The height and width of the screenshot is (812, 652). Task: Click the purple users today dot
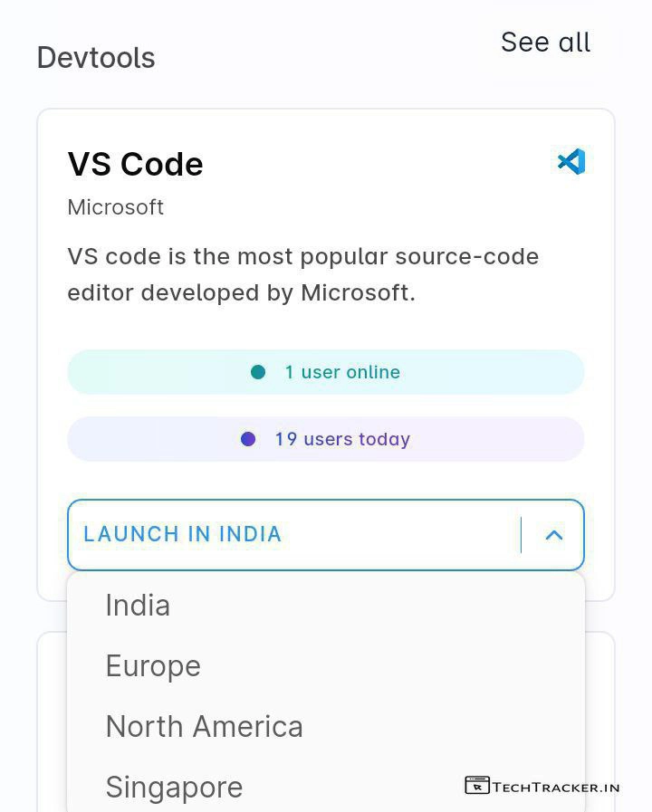[248, 439]
